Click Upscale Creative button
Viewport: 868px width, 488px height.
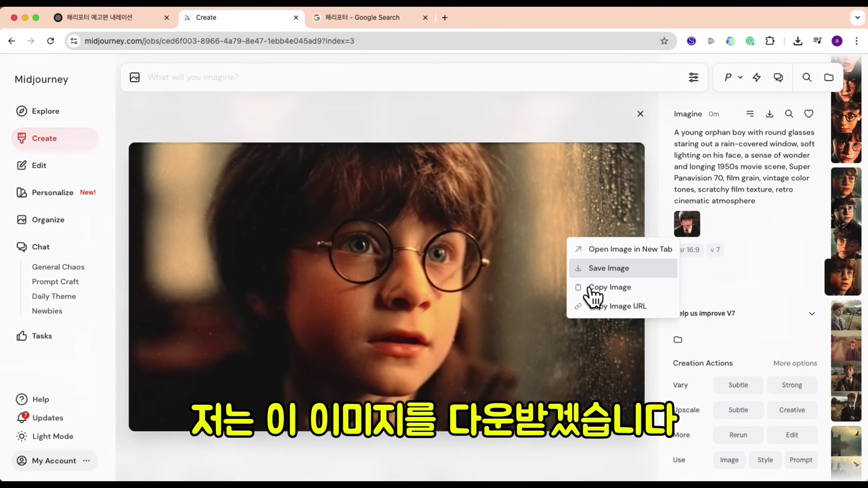pyautogui.click(x=792, y=410)
